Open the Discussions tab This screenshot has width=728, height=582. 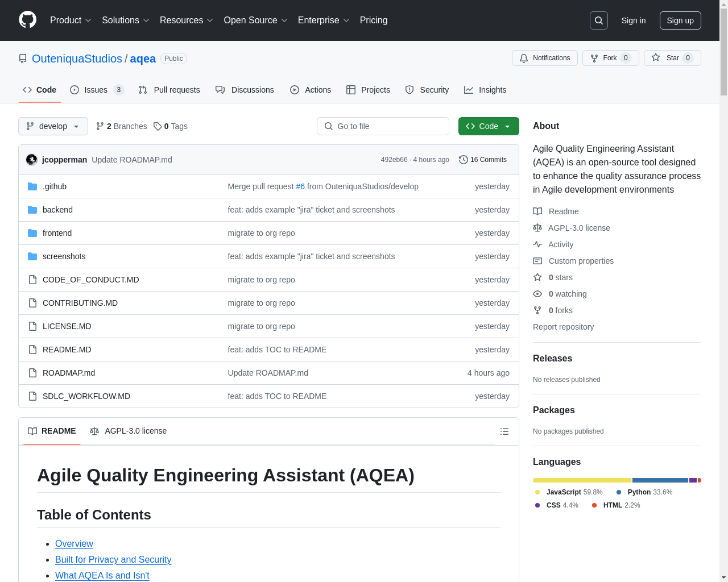(245, 90)
